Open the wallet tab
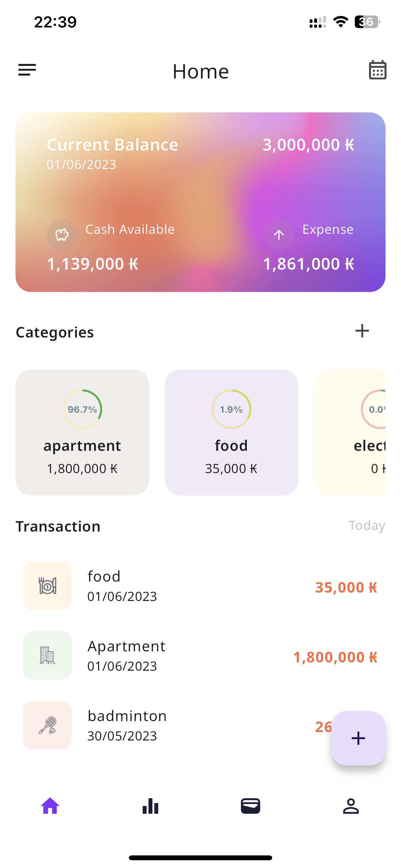Screen dimensions: 401x868 (250, 806)
